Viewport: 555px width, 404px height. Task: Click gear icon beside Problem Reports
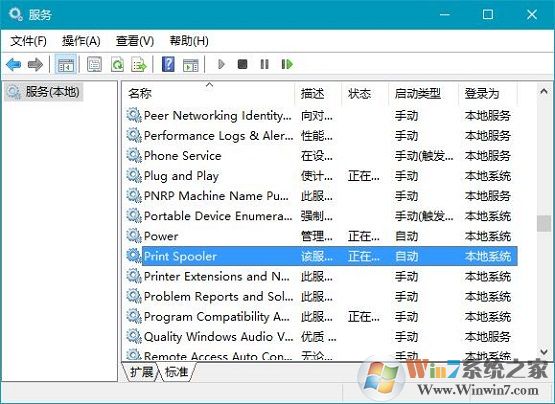click(134, 296)
